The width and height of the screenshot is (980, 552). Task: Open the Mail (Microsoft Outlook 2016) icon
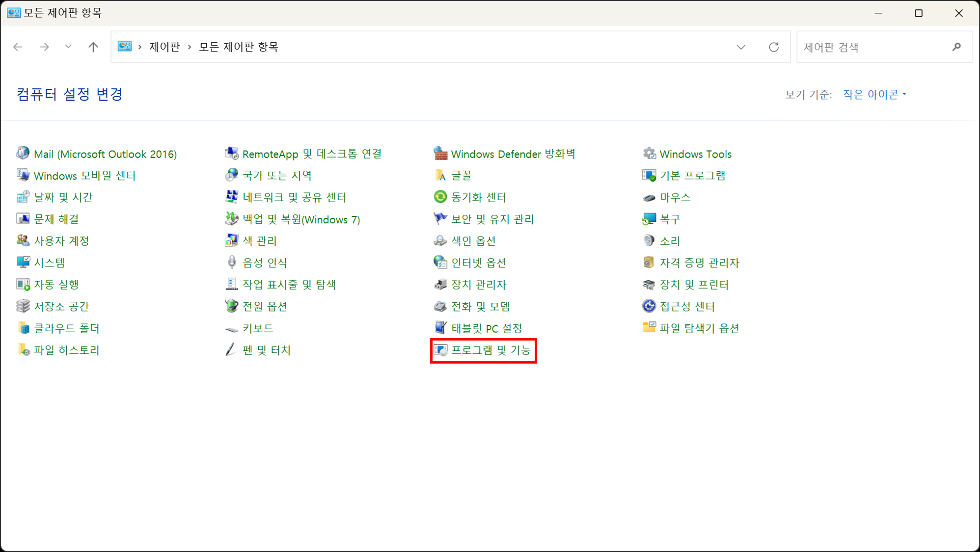(x=23, y=153)
